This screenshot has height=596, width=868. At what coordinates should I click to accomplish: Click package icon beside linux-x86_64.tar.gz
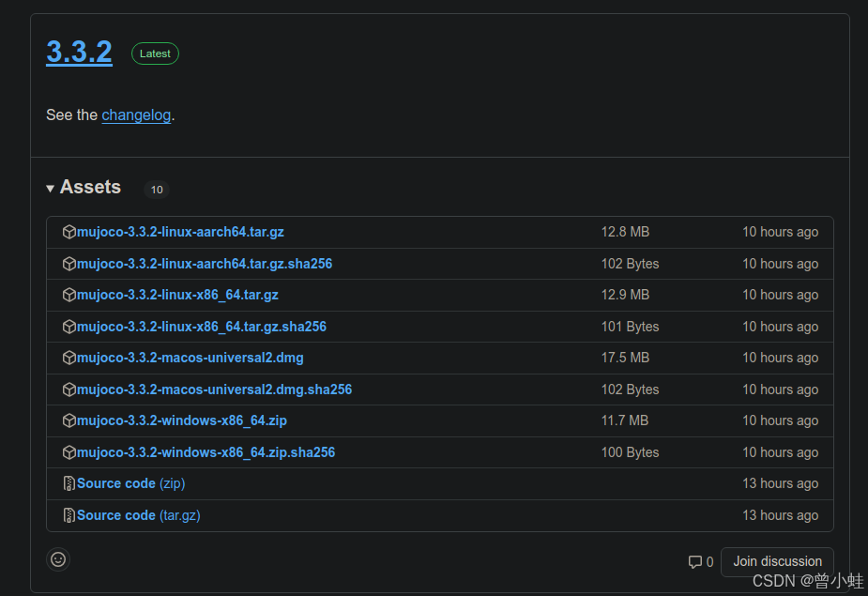69,296
